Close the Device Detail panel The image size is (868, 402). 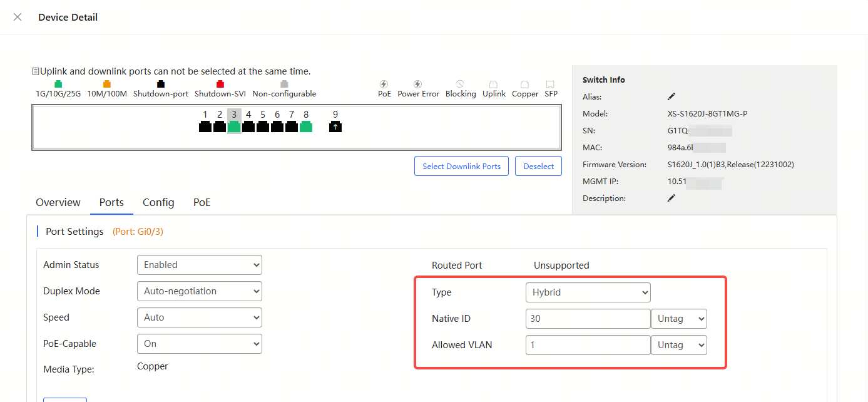point(18,18)
